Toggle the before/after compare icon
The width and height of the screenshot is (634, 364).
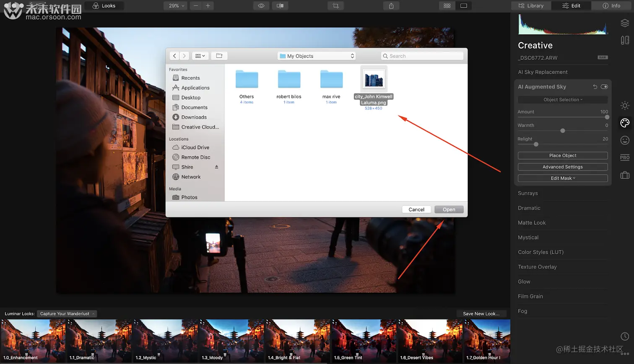pyautogui.click(x=280, y=6)
